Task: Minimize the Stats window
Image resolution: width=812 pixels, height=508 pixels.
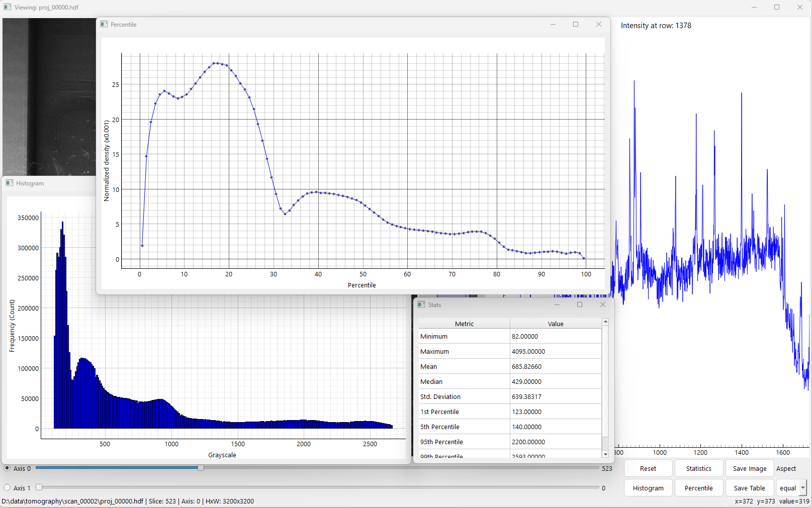Action: (557, 304)
